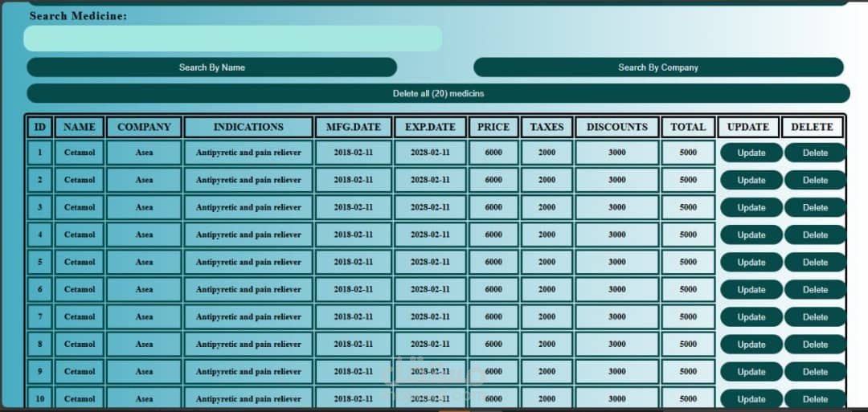This screenshot has width=868, height=412.
Task: Click the 6000 price cell in row 2
Action: point(493,180)
